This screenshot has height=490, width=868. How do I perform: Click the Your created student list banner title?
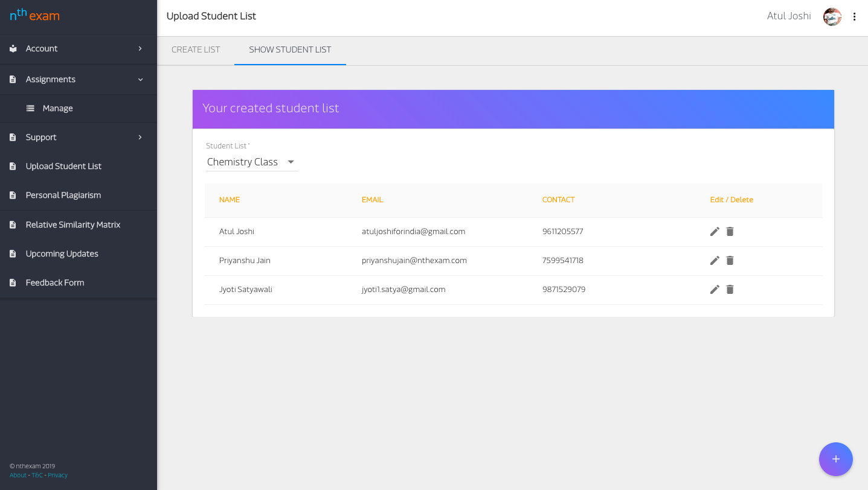coord(271,109)
